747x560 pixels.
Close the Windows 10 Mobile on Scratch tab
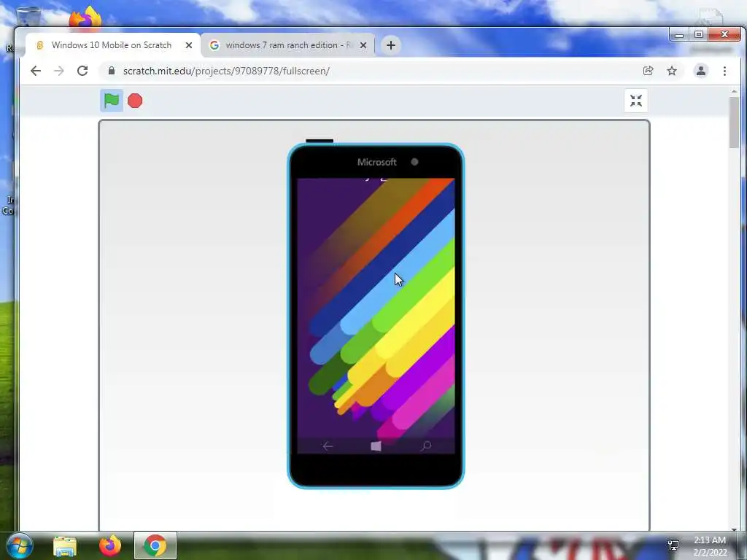(x=189, y=45)
